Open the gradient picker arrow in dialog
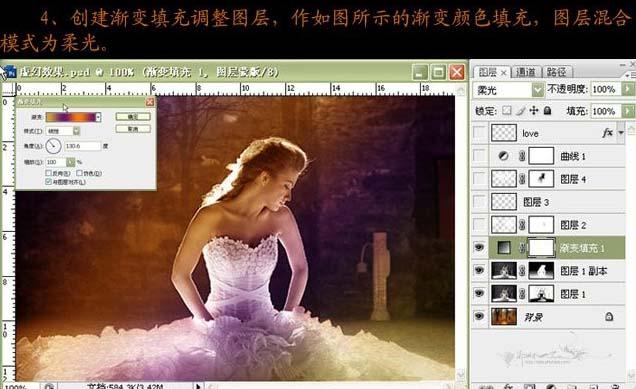 [x=98, y=117]
